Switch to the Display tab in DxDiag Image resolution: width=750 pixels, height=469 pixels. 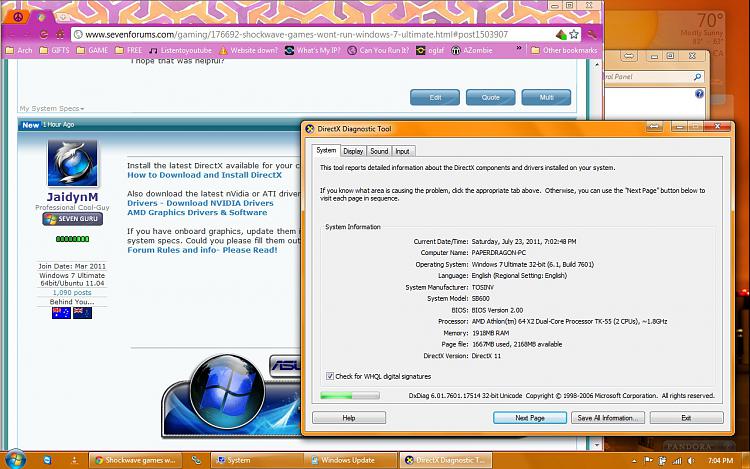tap(353, 151)
